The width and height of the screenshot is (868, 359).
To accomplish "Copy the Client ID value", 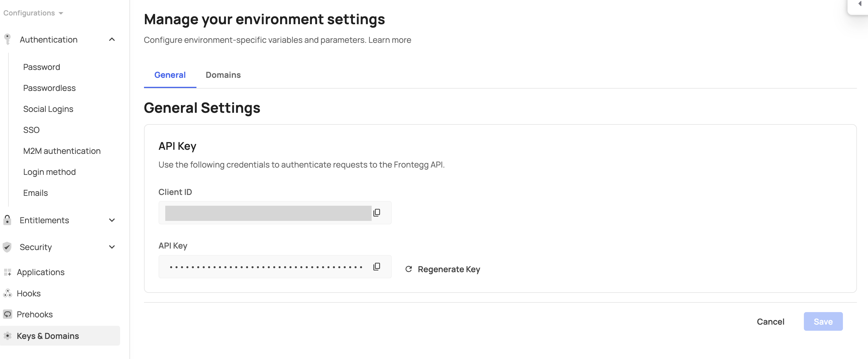I will pos(376,212).
